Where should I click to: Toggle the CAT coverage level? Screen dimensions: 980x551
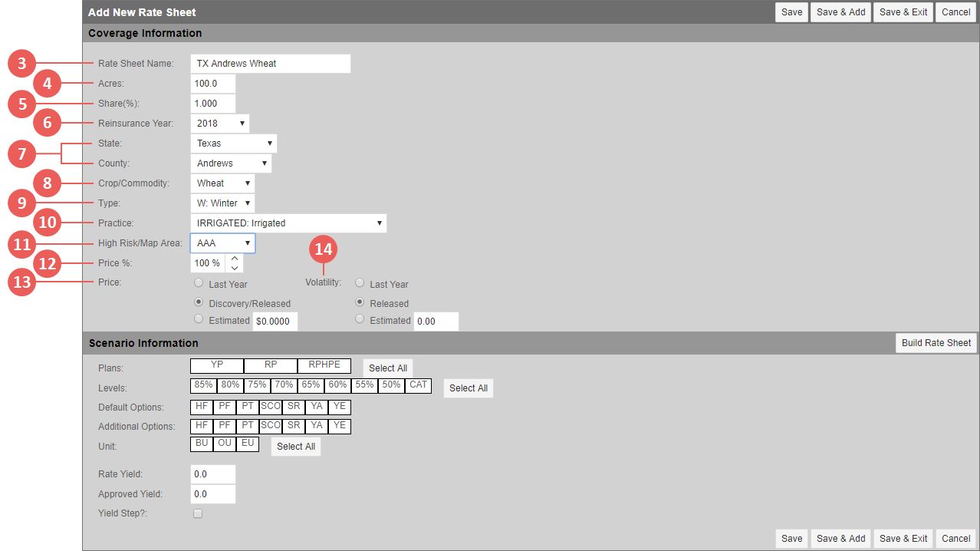click(418, 386)
